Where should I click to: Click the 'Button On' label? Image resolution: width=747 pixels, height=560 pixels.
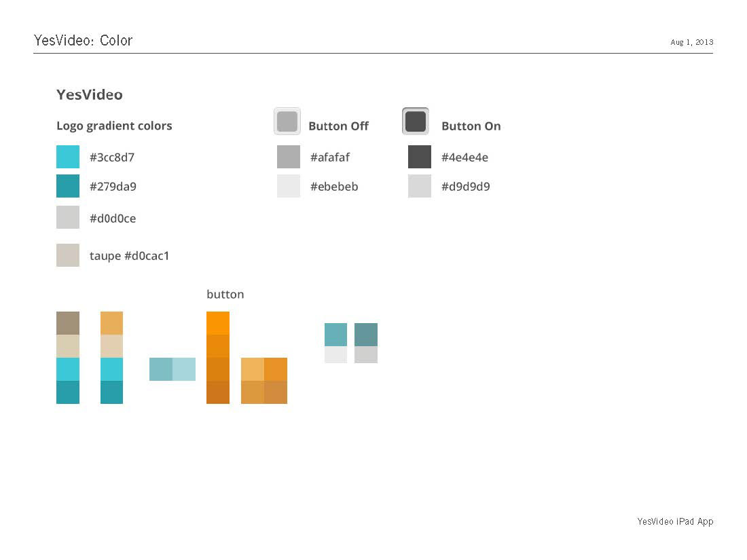[x=471, y=126]
